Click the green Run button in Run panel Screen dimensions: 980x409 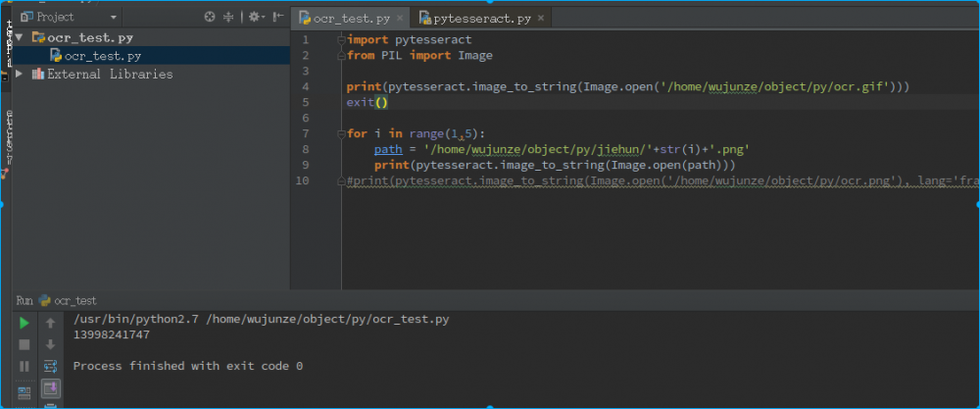pyautogui.click(x=24, y=323)
